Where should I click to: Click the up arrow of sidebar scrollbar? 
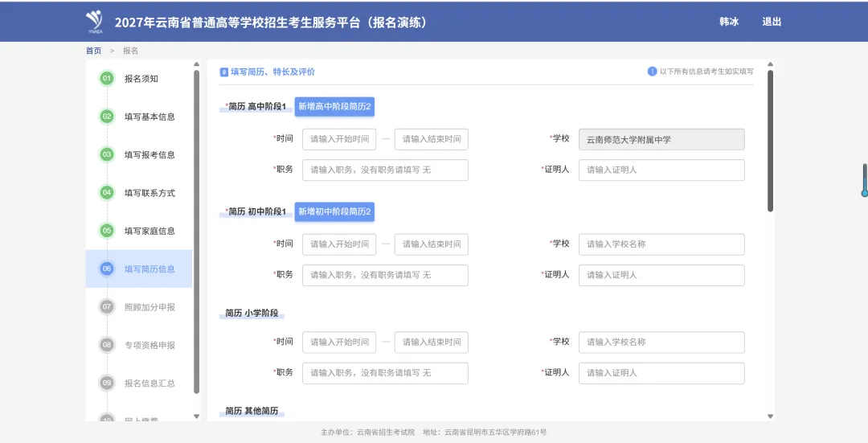click(x=197, y=64)
